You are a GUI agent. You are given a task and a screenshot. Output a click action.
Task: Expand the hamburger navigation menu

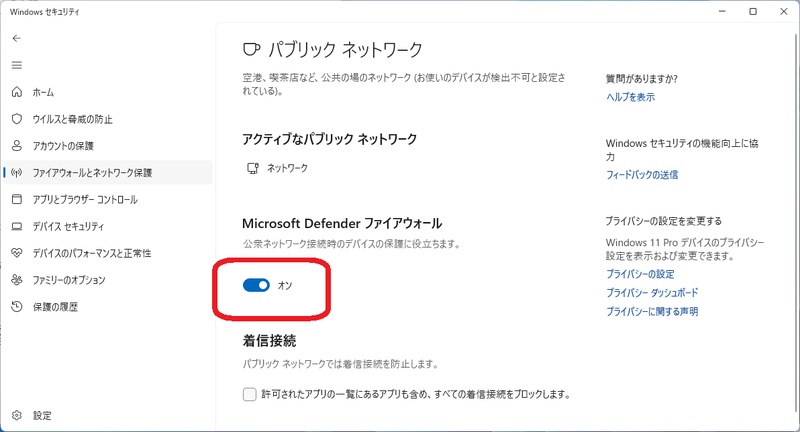coord(16,65)
